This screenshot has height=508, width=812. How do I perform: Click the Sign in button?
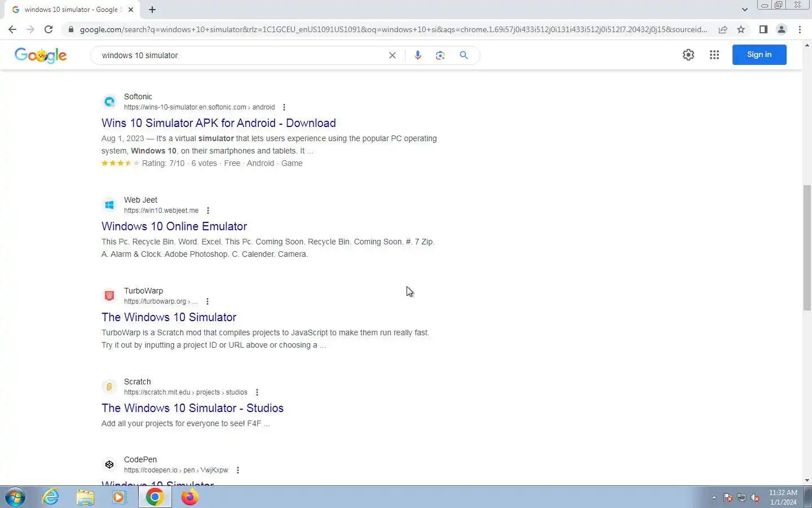[759, 55]
